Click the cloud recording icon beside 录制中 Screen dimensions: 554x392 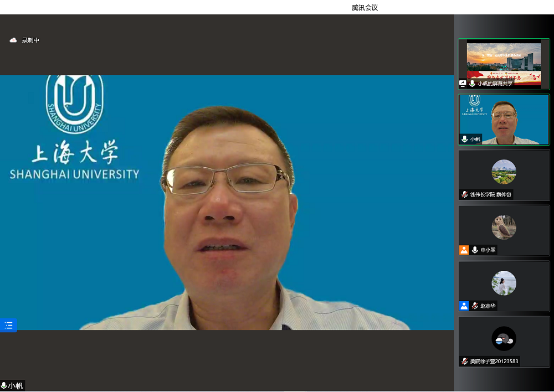click(13, 40)
